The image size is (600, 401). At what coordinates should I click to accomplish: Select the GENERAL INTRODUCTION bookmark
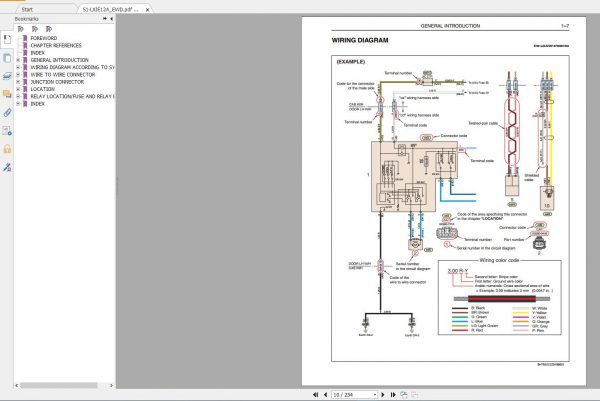(x=59, y=60)
